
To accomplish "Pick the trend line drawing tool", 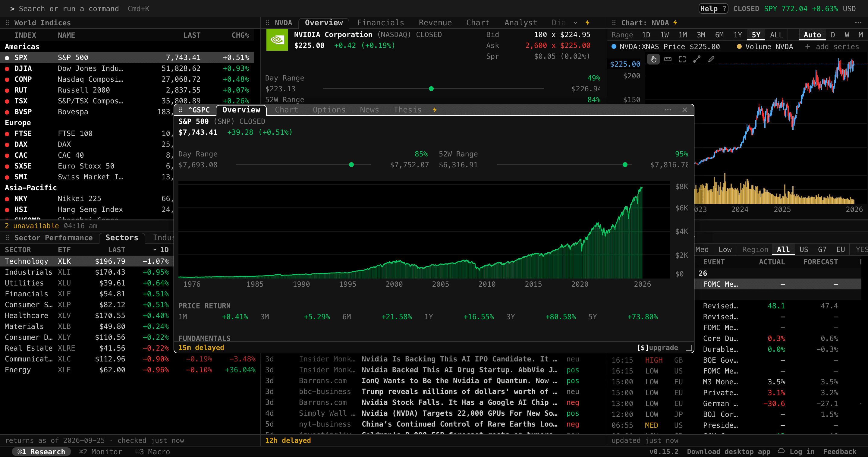I will 697,59.
